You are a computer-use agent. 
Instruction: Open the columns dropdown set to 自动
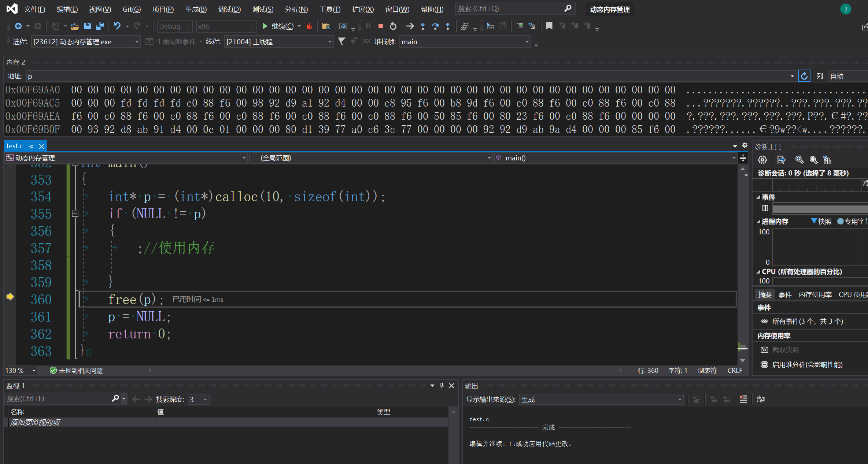[847, 76]
